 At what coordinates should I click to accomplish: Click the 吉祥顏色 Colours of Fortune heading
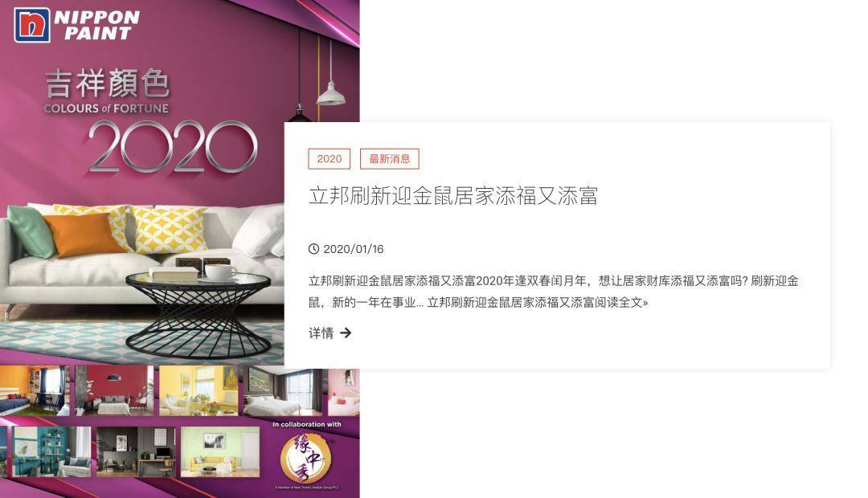coord(107,92)
